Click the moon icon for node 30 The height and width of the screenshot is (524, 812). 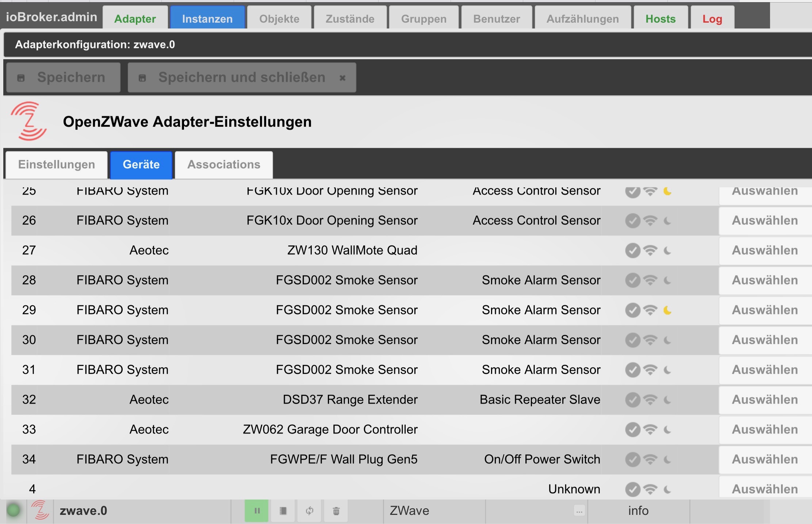point(667,340)
